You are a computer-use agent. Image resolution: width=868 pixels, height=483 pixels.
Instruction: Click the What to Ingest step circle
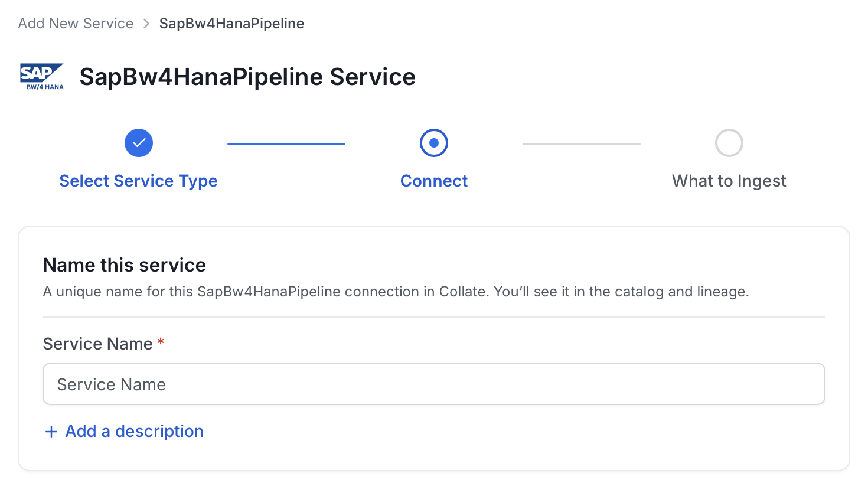tap(729, 143)
